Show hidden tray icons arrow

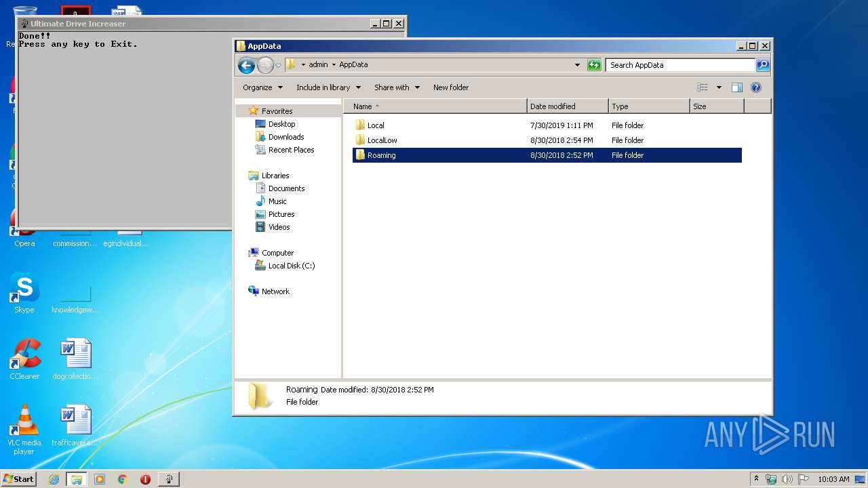pyautogui.click(x=756, y=479)
